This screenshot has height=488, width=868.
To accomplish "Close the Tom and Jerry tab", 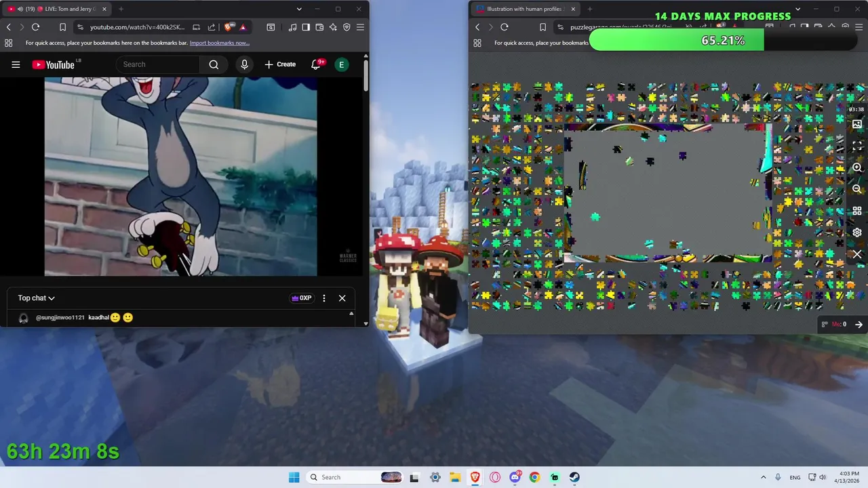I will [x=104, y=9].
